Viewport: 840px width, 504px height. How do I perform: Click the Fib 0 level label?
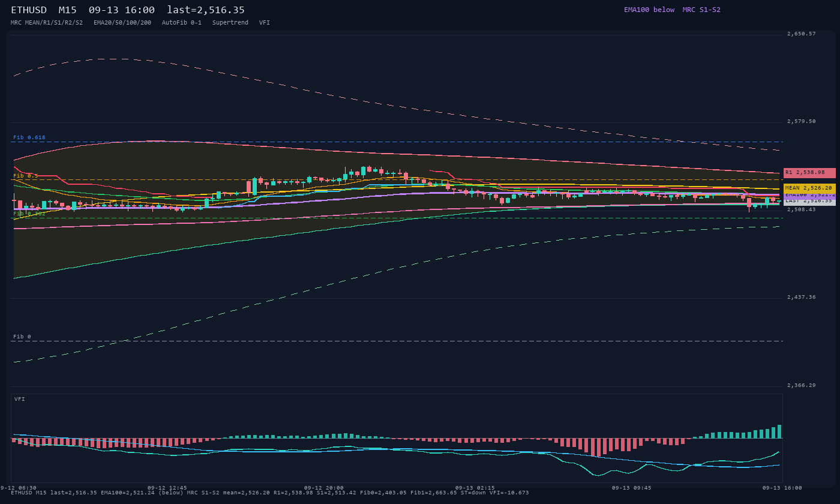pyautogui.click(x=22, y=337)
